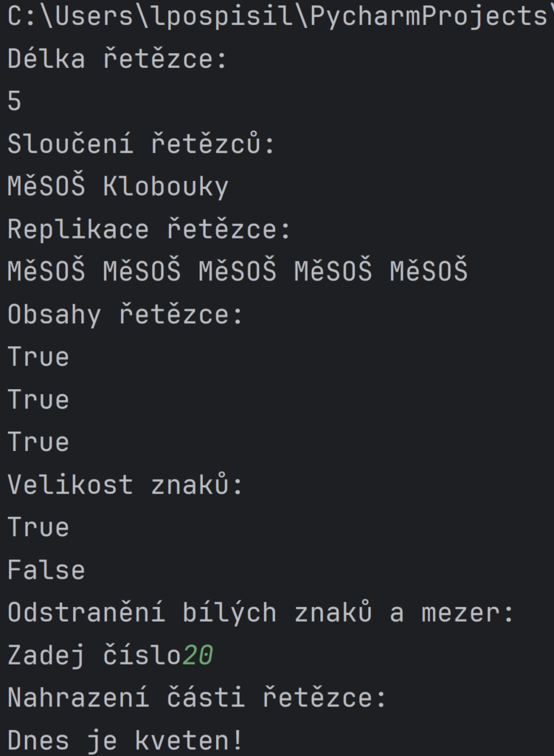This screenshot has height=756, width=554.
Task: Click "PycharmProjects" in the top path
Action: pos(428,16)
